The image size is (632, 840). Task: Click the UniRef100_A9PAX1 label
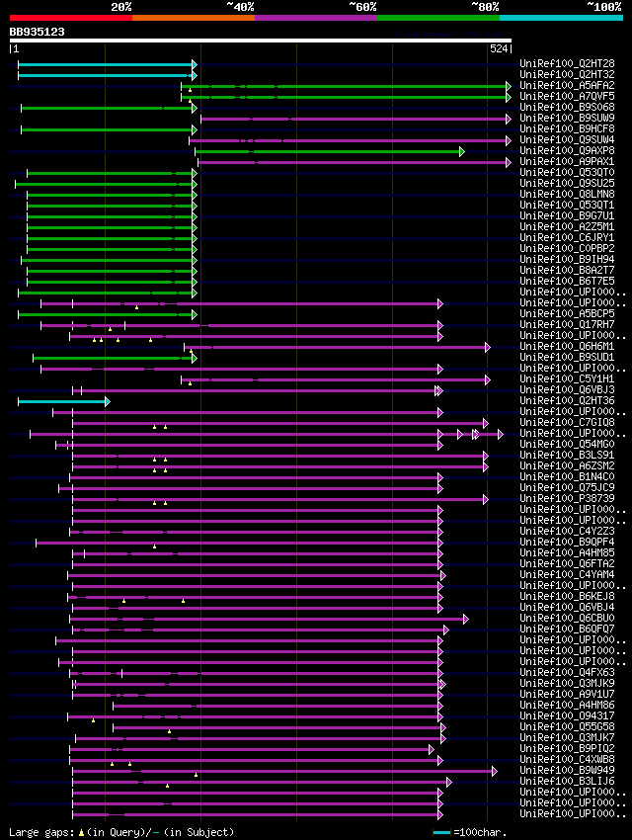coord(567,161)
